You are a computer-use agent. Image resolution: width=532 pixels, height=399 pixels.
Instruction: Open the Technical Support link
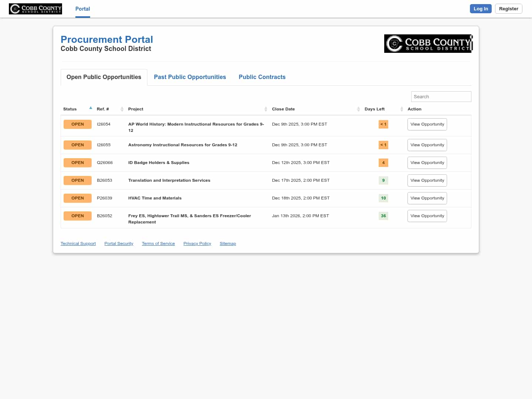78,243
